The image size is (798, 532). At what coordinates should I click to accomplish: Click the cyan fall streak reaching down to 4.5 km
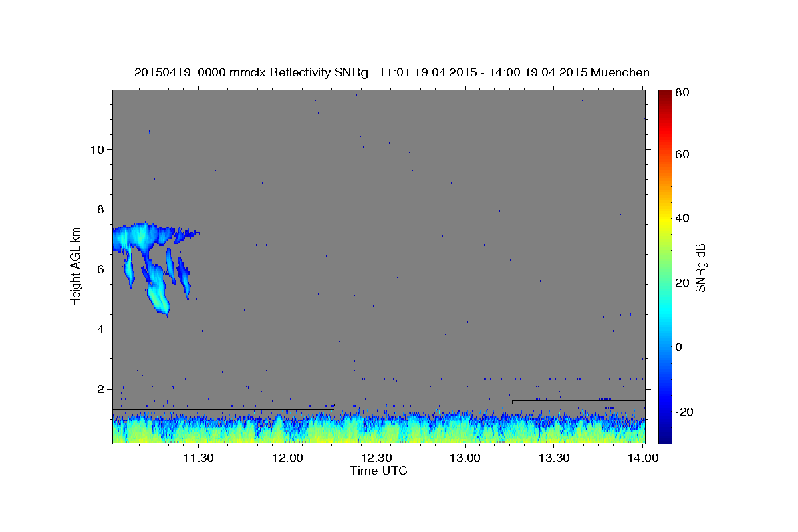[158, 289]
